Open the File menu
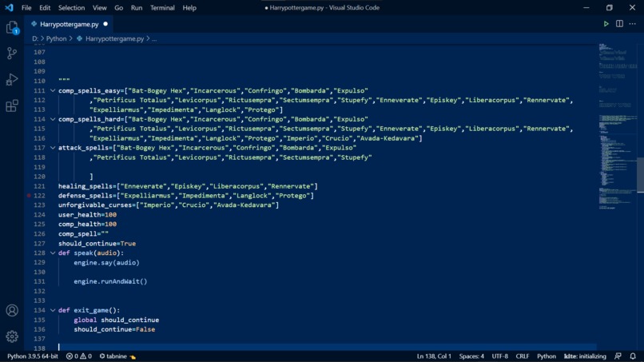644x362 pixels. [x=26, y=7]
